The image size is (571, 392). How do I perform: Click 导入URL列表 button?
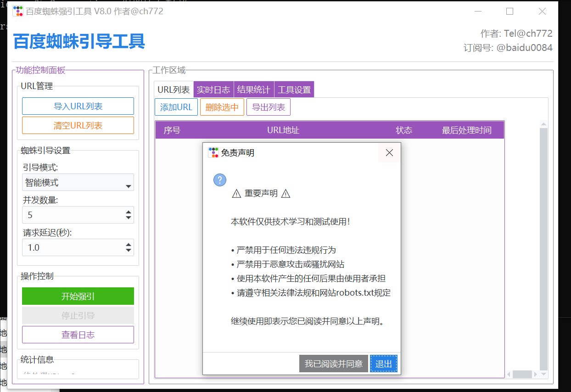click(78, 106)
